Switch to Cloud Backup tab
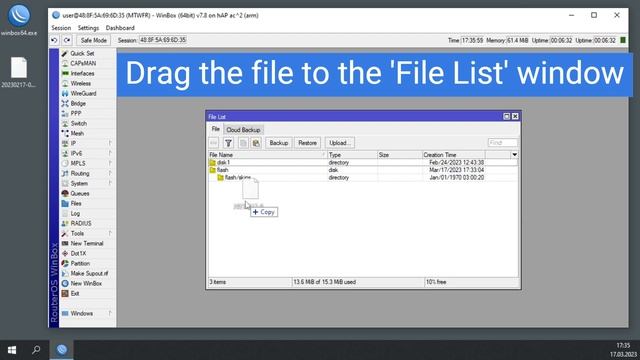The width and height of the screenshot is (640, 360). [243, 130]
